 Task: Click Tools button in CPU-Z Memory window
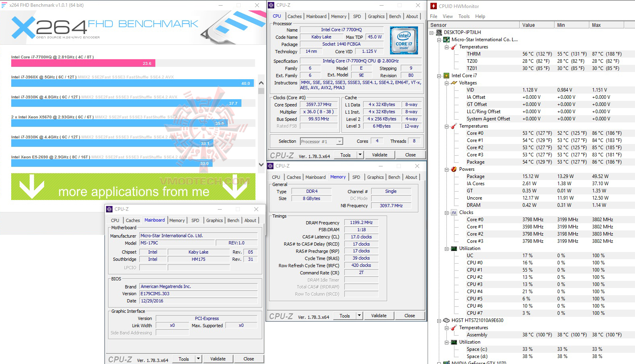[x=345, y=316]
